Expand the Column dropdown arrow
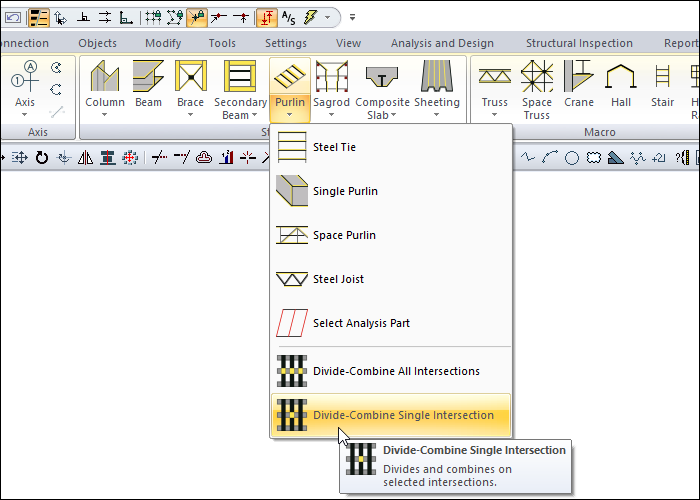The width and height of the screenshot is (700, 500). pyautogui.click(x=104, y=115)
